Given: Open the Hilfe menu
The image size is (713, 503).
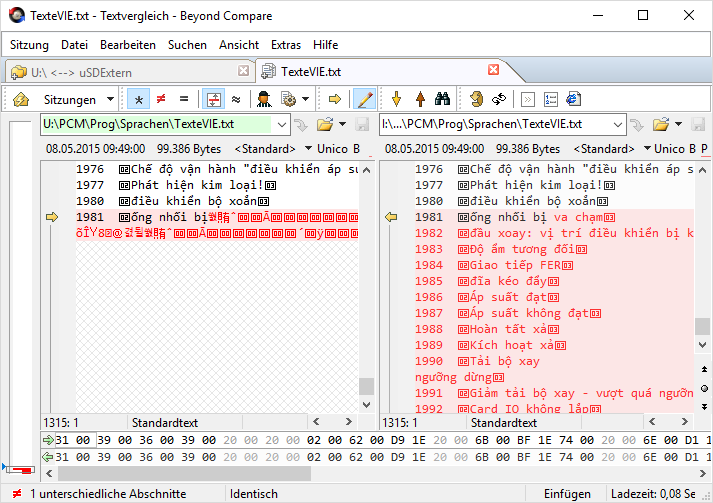Looking at the screenshot, I should click(x=325, y=45).
